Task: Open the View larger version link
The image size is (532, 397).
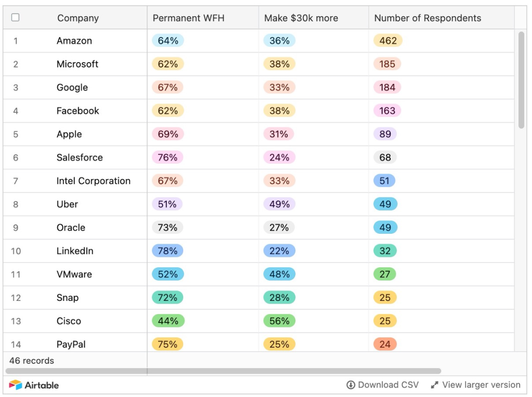Action: coord(481,385)
